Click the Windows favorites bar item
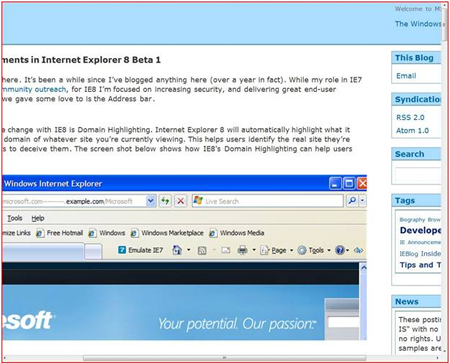The width and height of the screenshot is (450, 363). click(107, 233)
